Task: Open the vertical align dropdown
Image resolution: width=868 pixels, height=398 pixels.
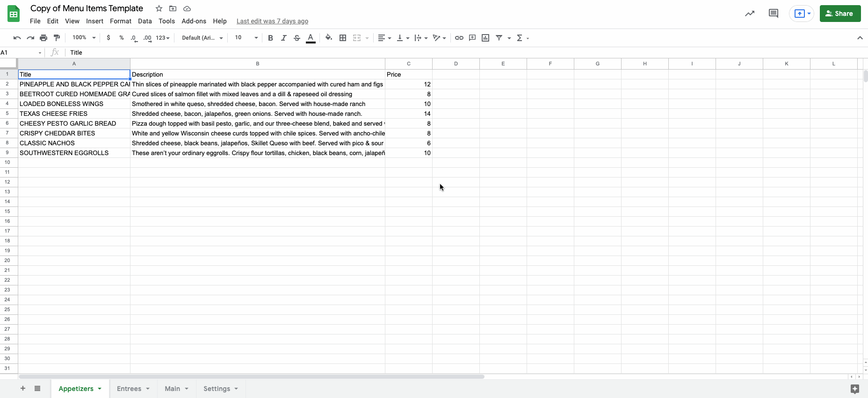Action: 403,38
